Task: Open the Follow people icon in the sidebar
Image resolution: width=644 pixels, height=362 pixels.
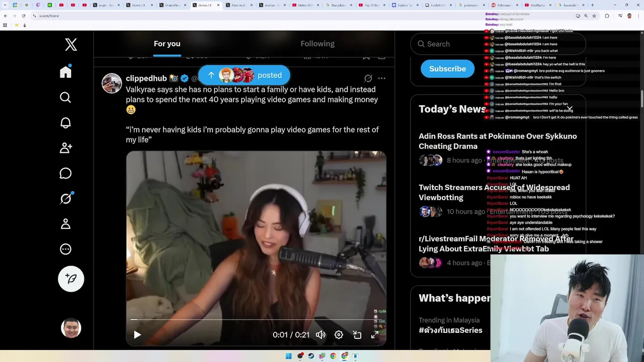Action: click(x=65, y=148)
